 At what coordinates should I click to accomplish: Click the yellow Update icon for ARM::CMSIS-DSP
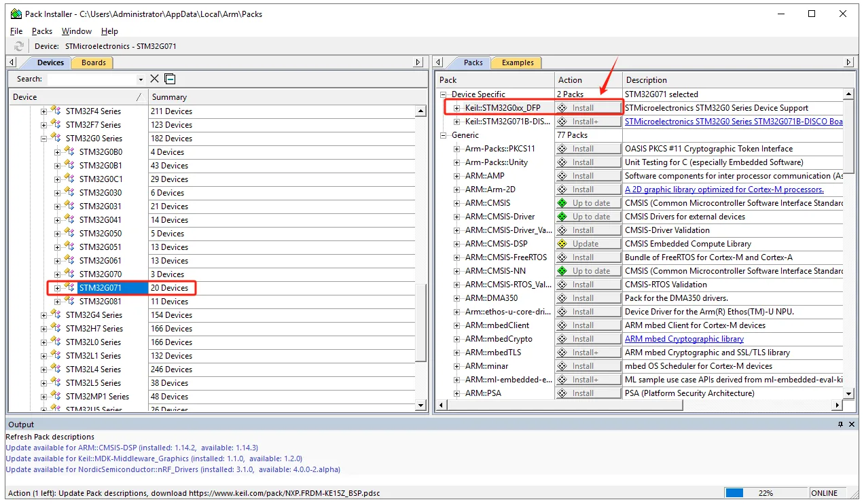pyautogui.click(x=562, y=244)
